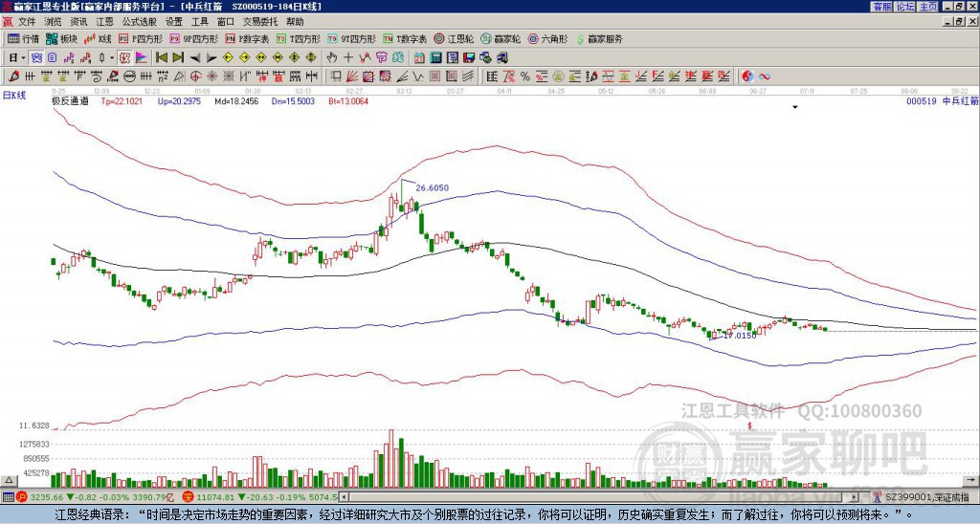Open the 客服 customer service link
Viewport: 980px width, 524px height.
coord(881,7)
